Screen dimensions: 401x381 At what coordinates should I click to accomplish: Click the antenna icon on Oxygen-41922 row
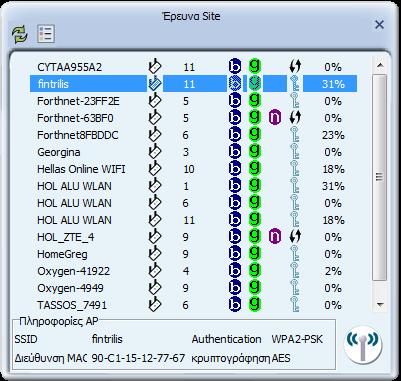tap(154, 270)
